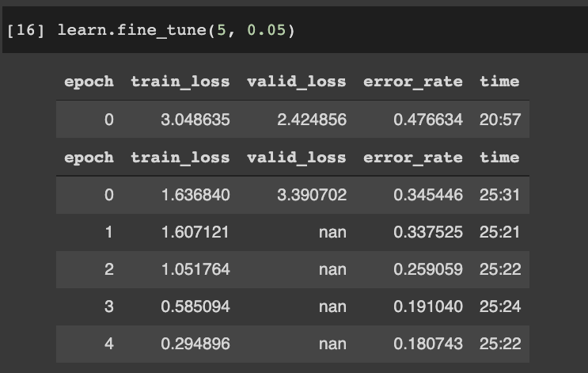Click nan valid_loss in epoch 4 row

click(332, 344)
